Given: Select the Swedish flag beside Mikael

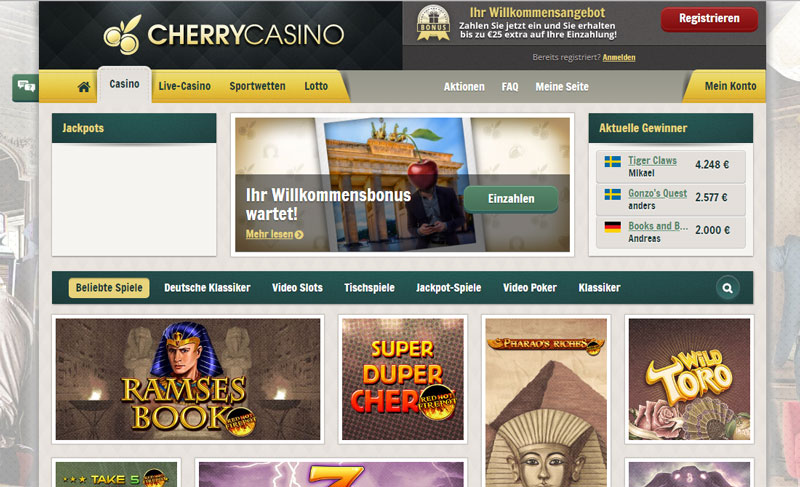Looking at the screenshot, I should (612, 162).
